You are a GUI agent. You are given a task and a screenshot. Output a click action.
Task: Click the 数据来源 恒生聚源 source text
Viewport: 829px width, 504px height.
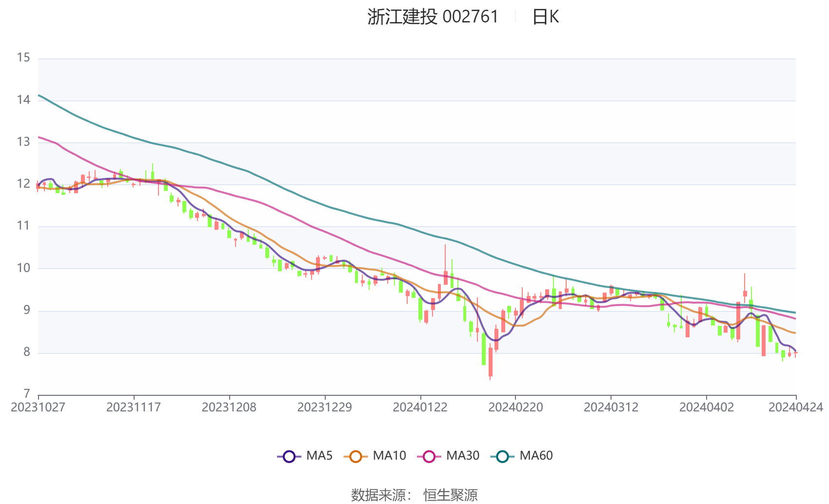(x=414, y=495)
